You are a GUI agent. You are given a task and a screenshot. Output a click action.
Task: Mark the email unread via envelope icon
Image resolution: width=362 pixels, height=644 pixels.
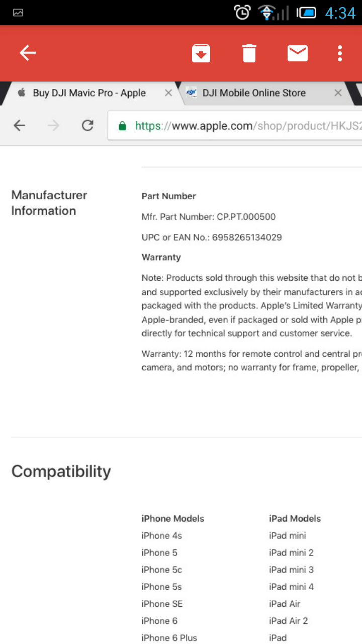coord(297,53)
